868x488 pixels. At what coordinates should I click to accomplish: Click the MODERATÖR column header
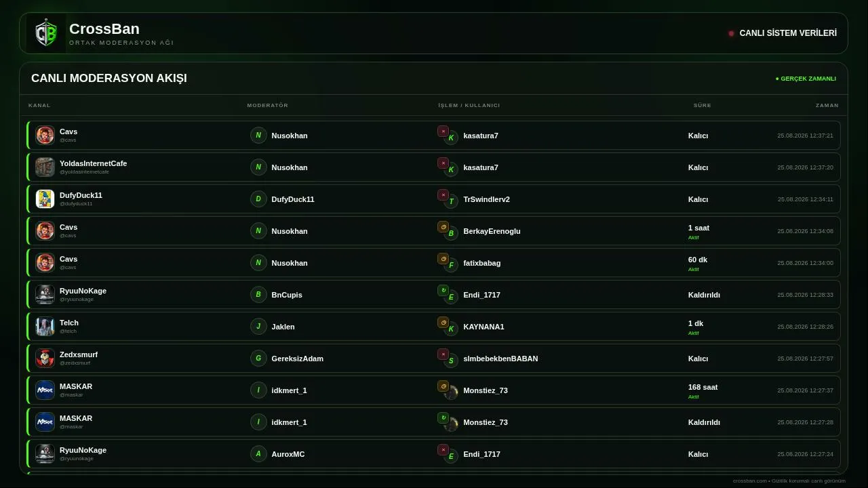[x=268, y=105]
